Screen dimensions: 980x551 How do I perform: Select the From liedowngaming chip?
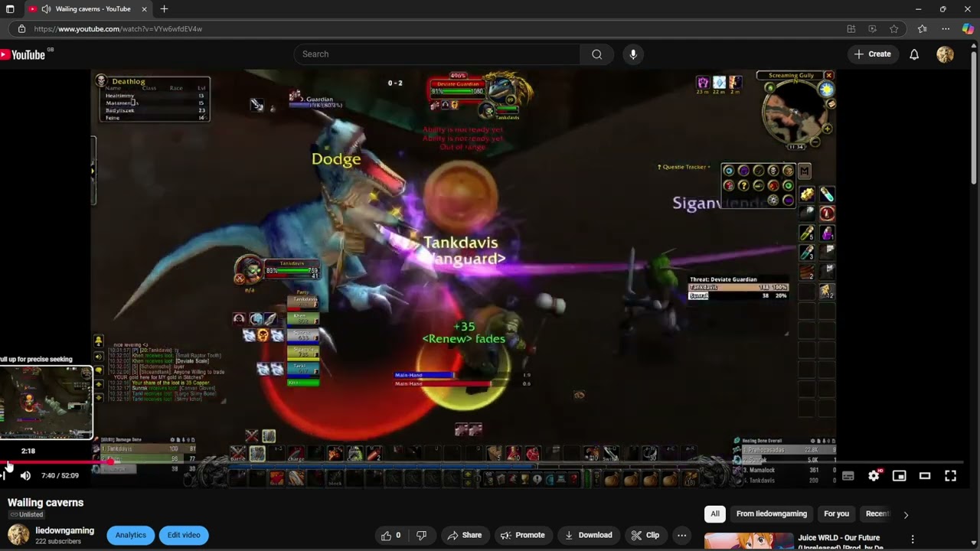[x=771, y=514]
